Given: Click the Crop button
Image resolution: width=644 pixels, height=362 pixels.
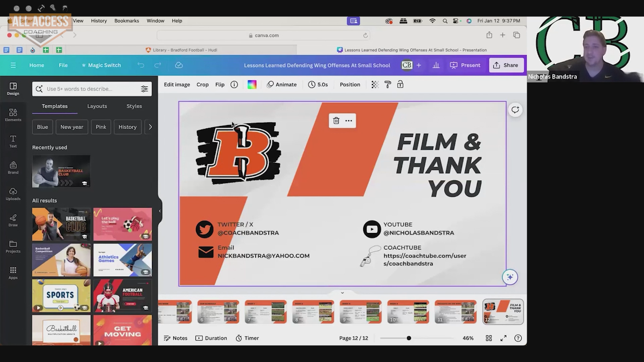Looking at the screenshot, I should 202,84.
